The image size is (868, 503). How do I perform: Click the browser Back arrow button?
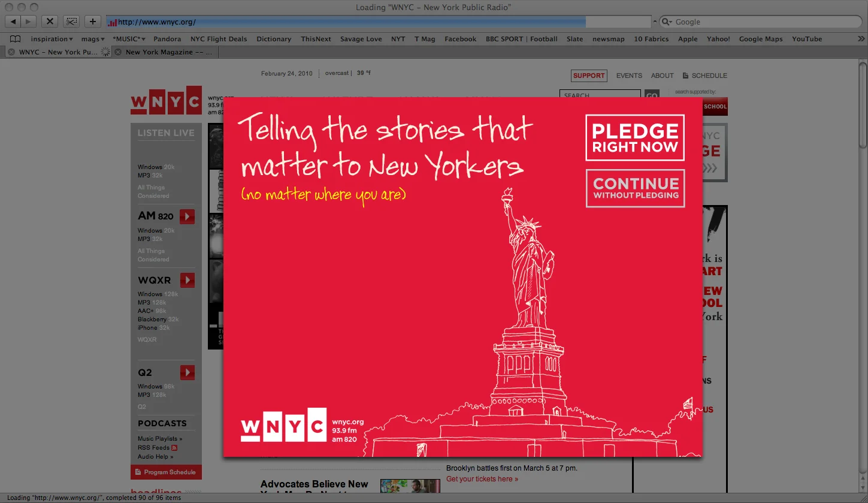click(13, 22)
